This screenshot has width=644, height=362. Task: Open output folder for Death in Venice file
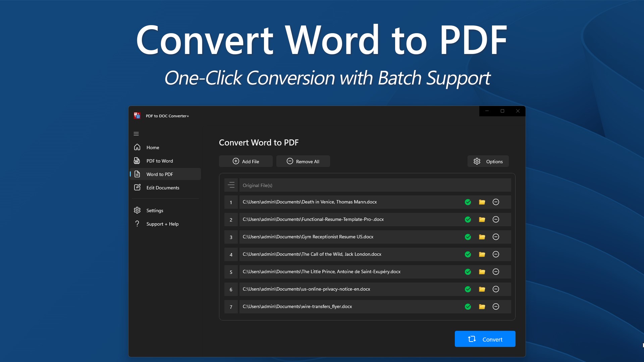tap(482, 202)
